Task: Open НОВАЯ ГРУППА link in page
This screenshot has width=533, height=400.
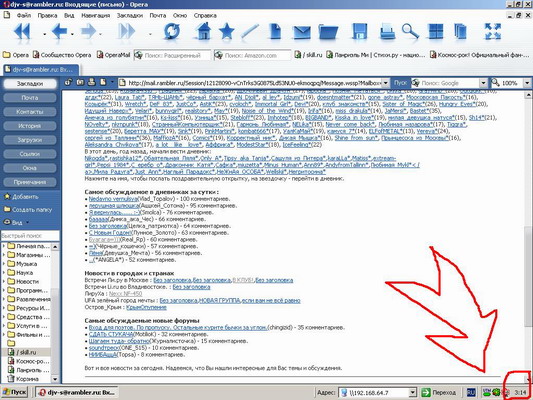Action: [x=219, y=300]
